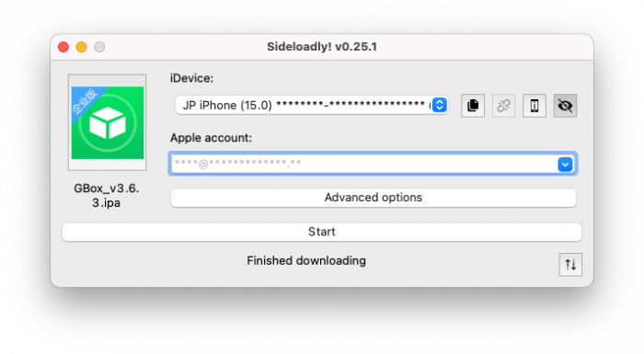Expand the Apple account dropdown arrow

tap(565, 165)
